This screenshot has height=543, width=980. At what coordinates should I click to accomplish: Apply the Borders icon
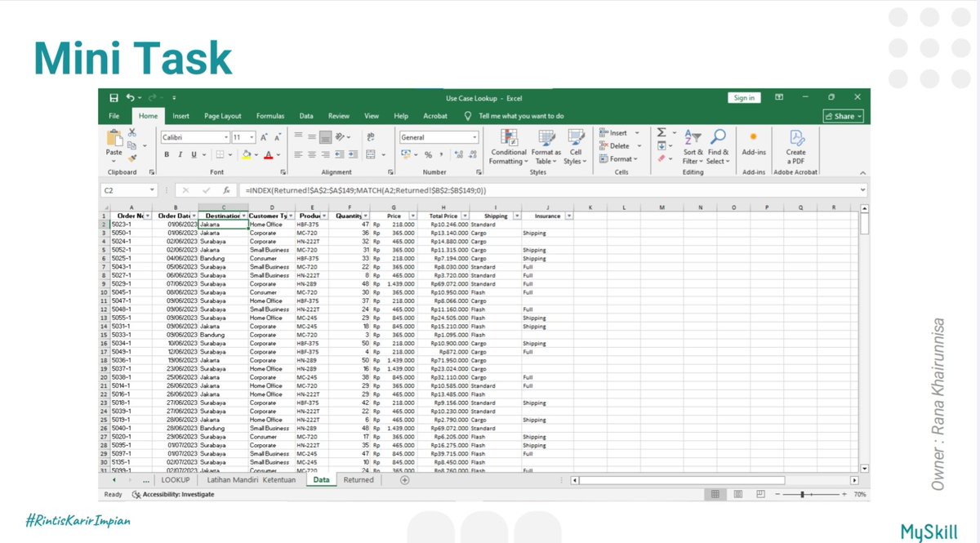tap(220, 154)
